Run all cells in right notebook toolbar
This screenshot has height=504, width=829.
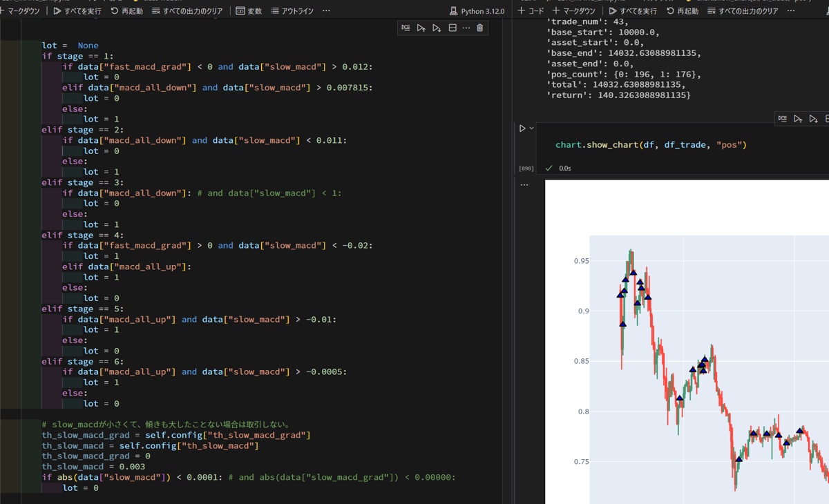point(633,11)
